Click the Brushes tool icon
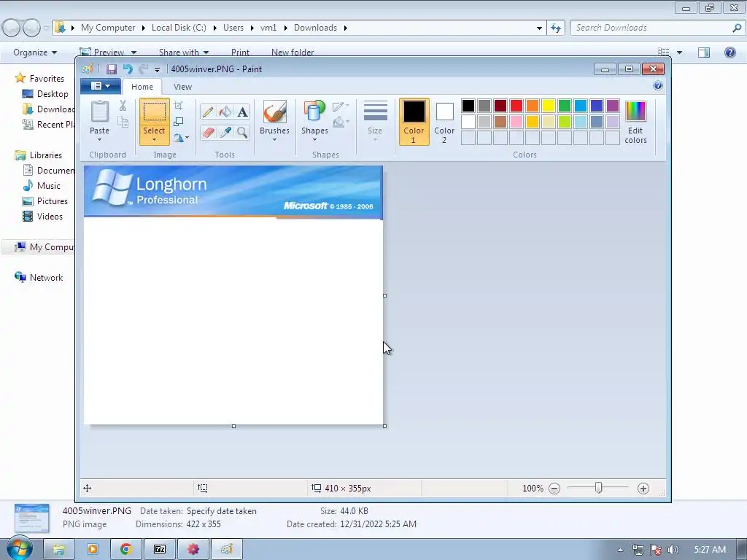747x560 pixels. point(275,112)
